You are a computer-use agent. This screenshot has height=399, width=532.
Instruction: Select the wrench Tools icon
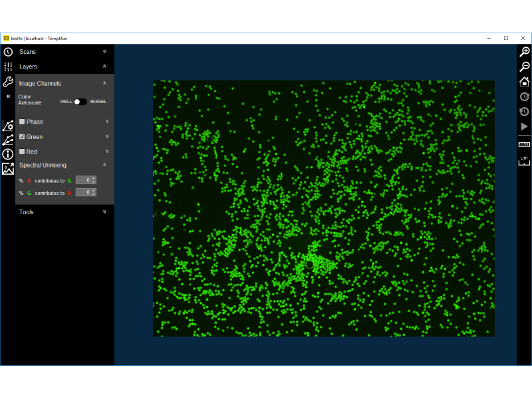pos(8,82)
